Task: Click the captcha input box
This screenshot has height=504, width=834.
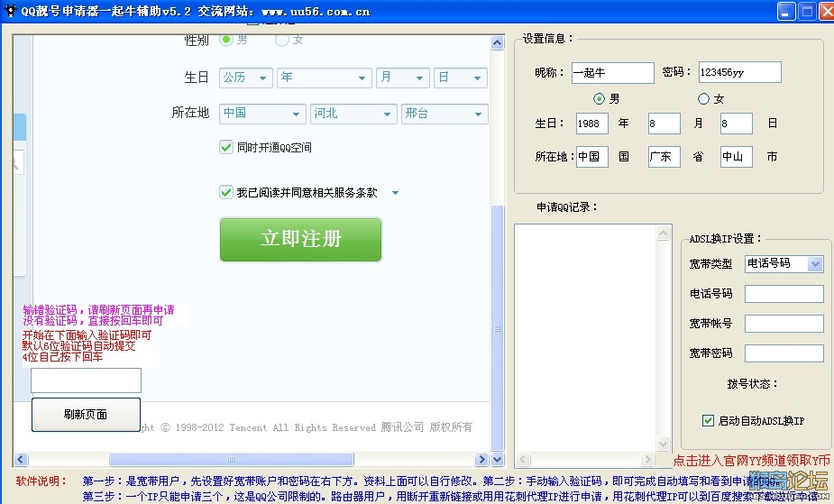Action: [x=87, y=380]
